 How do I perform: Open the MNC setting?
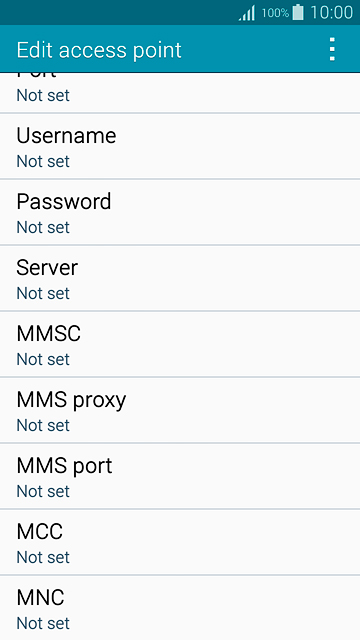pos(180,608)
